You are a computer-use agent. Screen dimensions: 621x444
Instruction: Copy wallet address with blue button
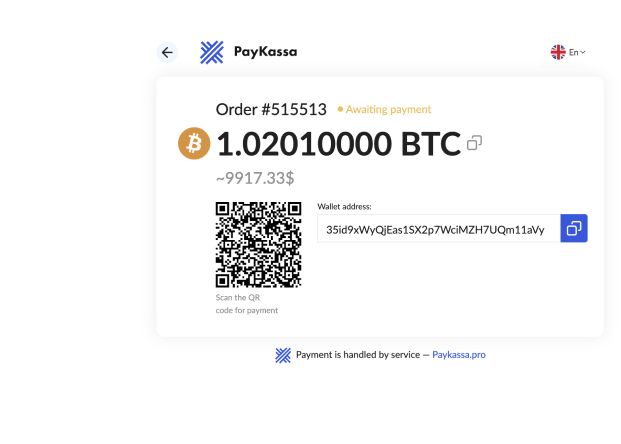[574, 228]
